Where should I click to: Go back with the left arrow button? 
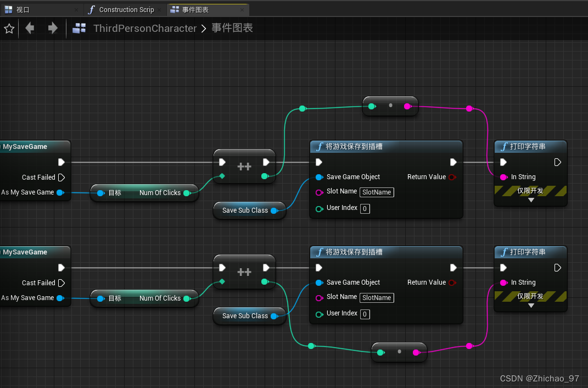(x=30, y=28)
